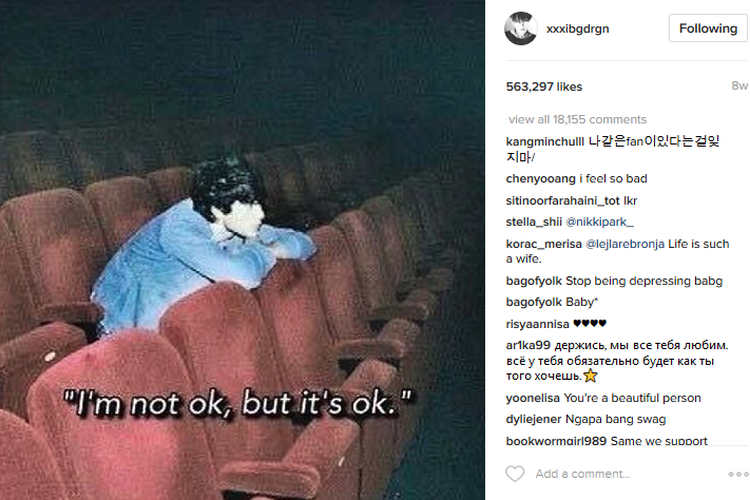Open korac_merisa commenter profile

click(x=544, y=244)
